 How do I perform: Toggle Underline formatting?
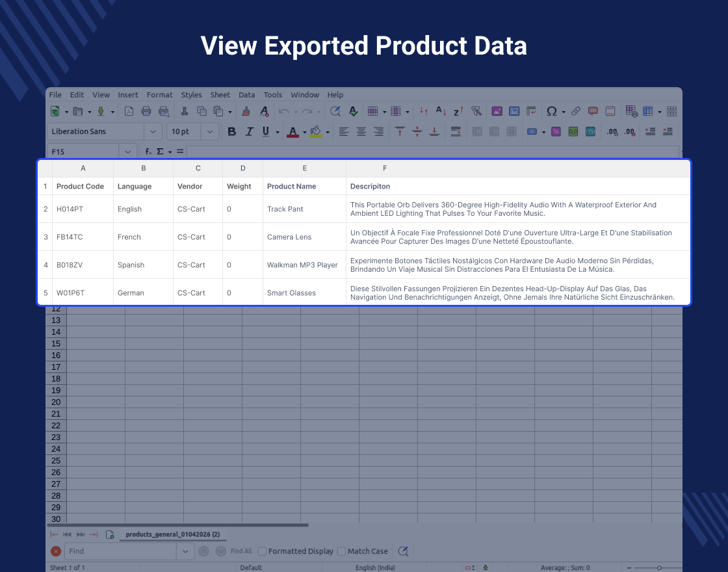click(266, 132)
